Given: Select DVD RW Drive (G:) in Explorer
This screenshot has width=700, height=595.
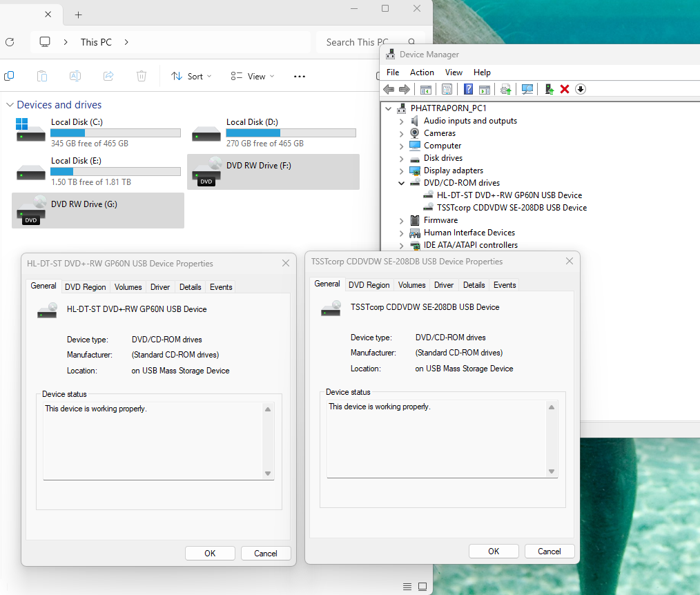Looking at the screenshot, I should (x=98, y=211).
